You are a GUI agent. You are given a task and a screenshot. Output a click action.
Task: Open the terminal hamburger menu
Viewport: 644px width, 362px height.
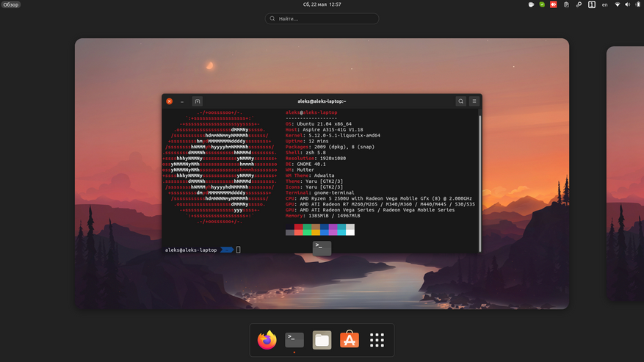pyautogui.click(x=474, y=101)
